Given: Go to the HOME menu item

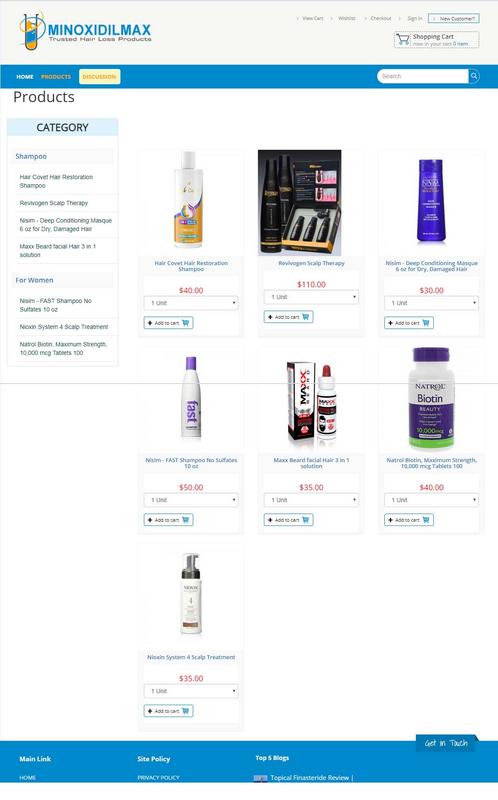Looking at the screenshot, I should [25, 77].
